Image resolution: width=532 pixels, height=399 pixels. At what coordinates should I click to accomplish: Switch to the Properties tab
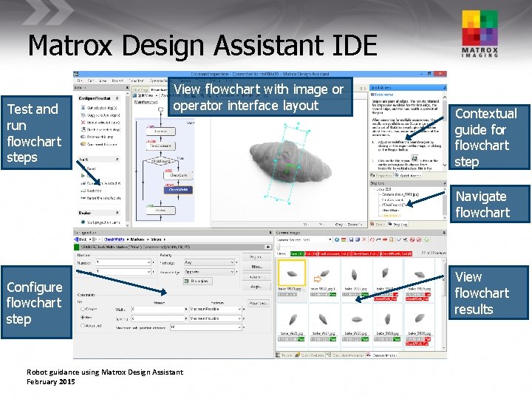(382, 175)
